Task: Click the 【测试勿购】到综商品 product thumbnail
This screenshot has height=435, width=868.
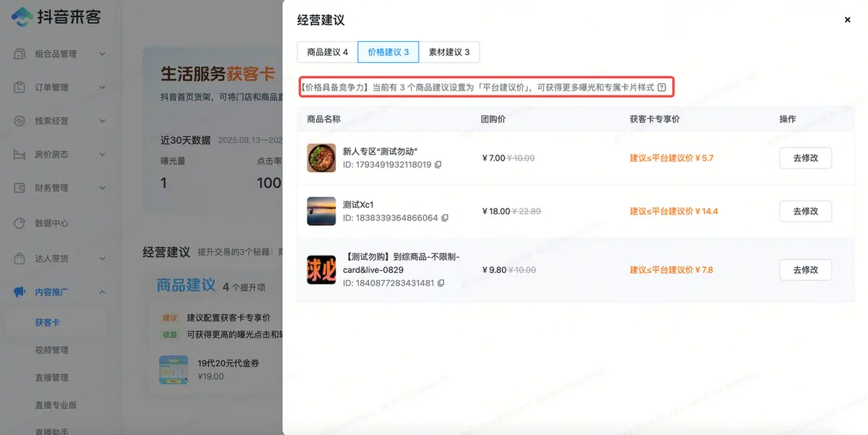Action: click(321, 270)
